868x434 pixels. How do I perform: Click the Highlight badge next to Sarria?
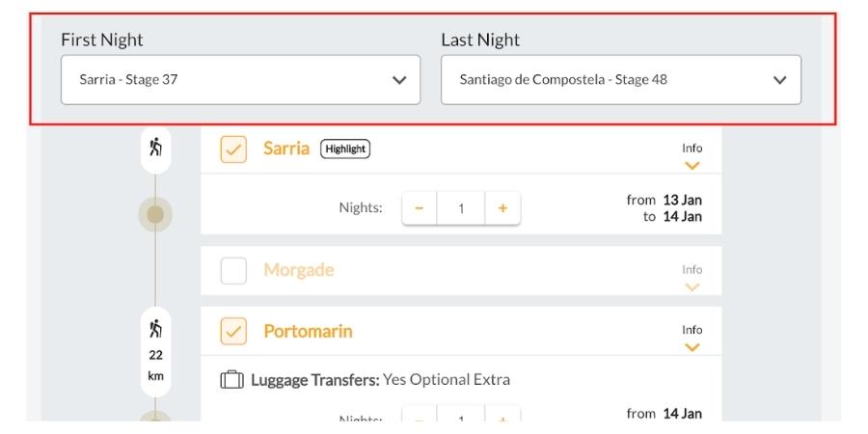click(345, 149)
